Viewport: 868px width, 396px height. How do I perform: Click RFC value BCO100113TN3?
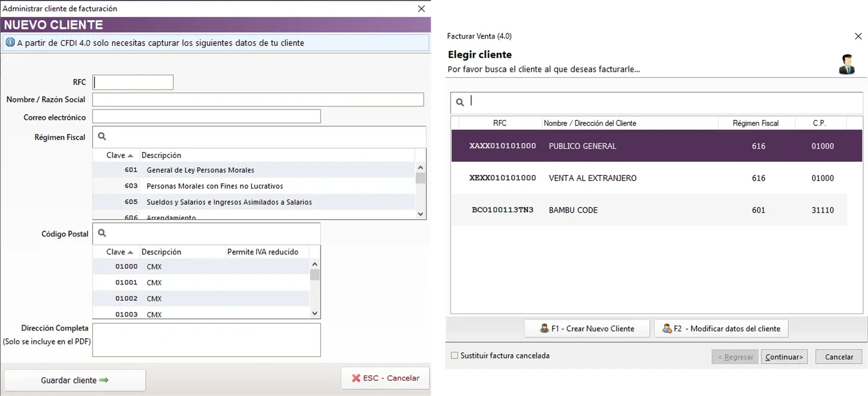502,210
